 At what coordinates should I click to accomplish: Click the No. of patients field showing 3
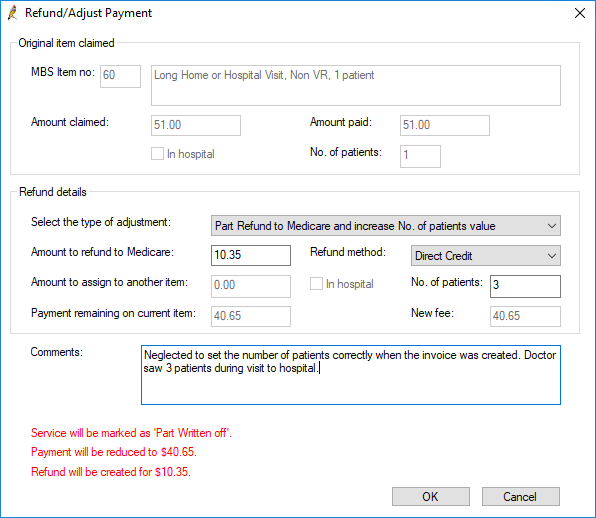tap(525, 286)
